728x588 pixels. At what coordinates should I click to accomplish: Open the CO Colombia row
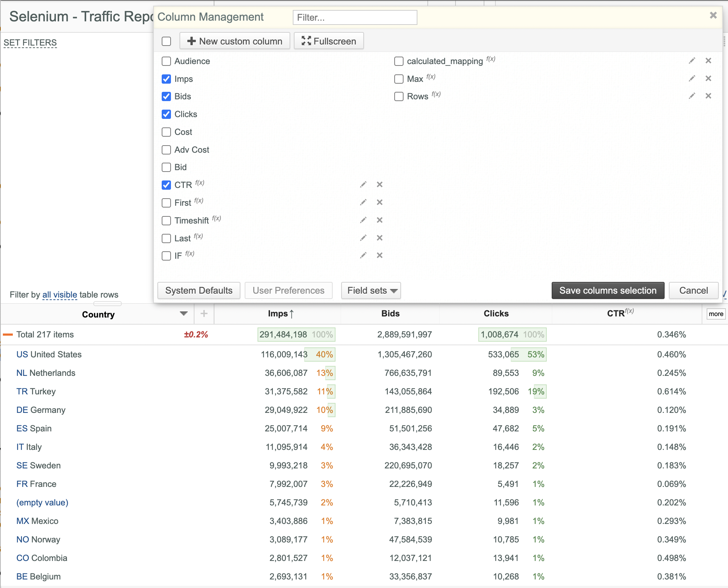pos(42,558)
